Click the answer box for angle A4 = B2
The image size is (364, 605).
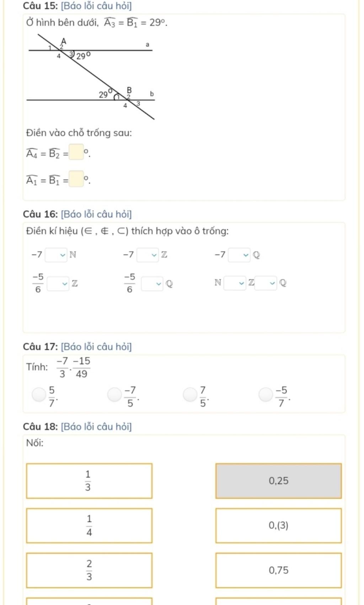[76, 152]
